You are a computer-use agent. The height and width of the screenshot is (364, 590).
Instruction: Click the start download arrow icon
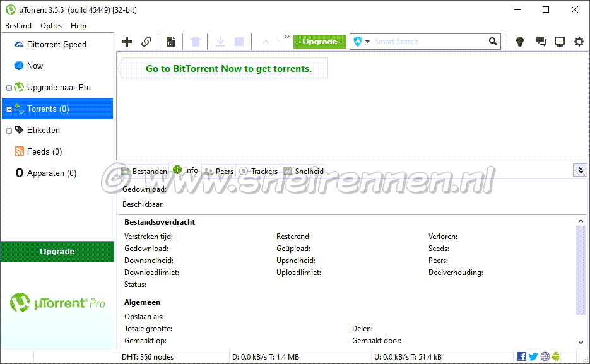(220, 42)
